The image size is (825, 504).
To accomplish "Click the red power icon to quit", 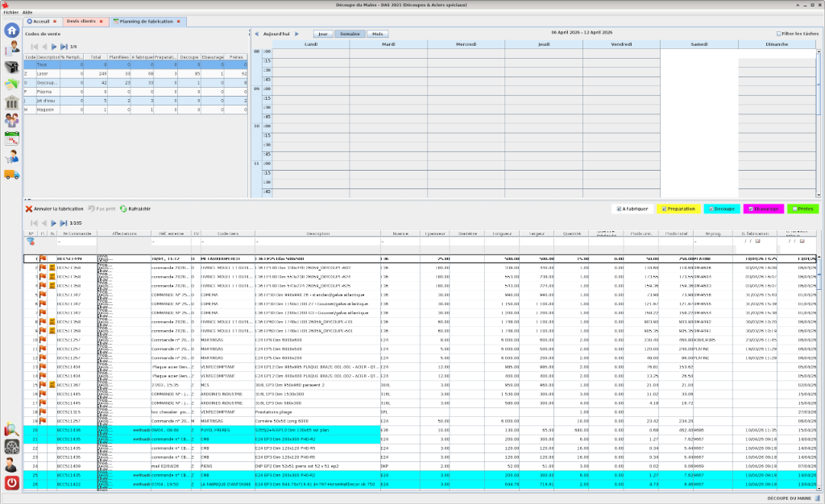I will [11, 482].
